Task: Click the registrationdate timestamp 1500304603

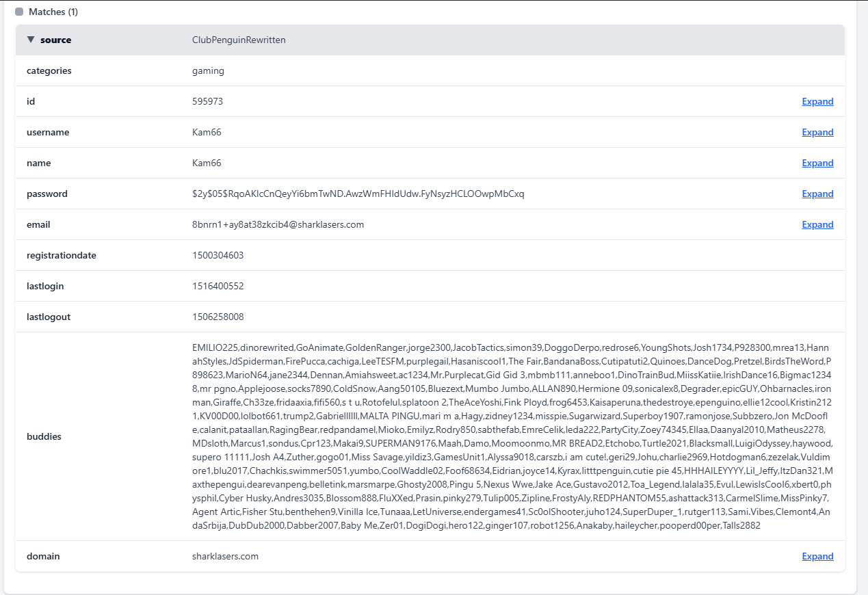Action: pyautogui.click(x=218, y=255)
